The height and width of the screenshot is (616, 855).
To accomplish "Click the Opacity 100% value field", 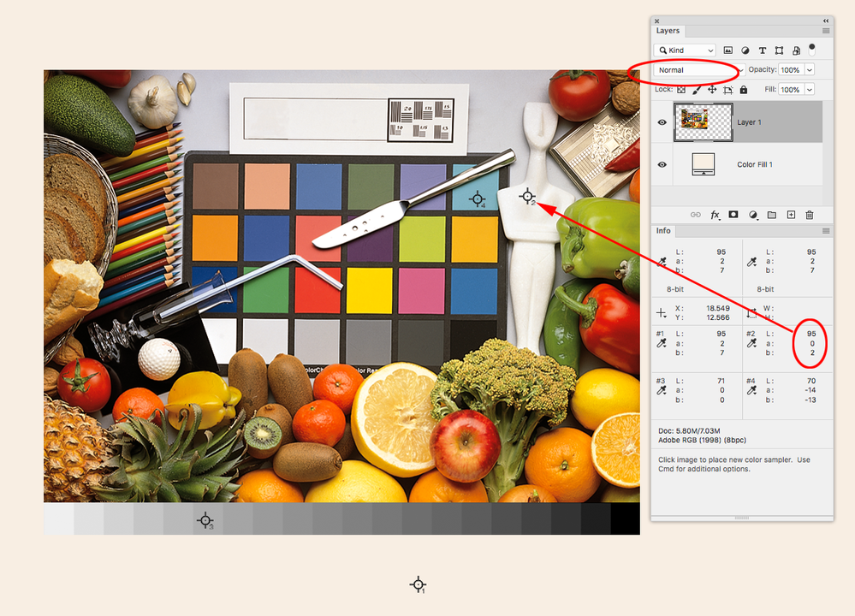I will tap(791, 70).
